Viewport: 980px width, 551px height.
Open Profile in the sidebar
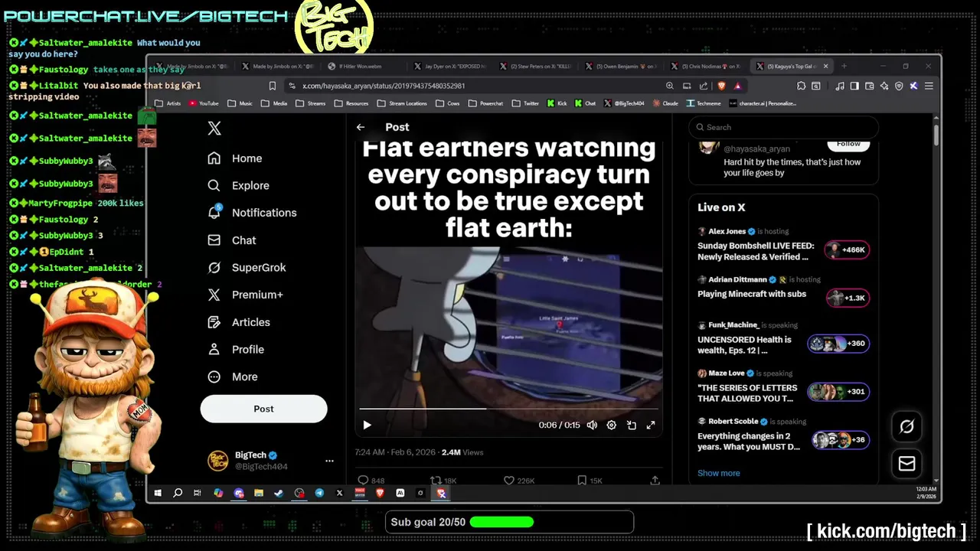236,350
